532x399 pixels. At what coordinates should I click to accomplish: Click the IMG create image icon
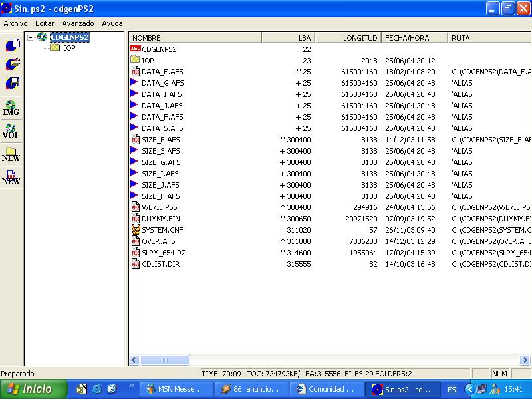click(11, 108)
